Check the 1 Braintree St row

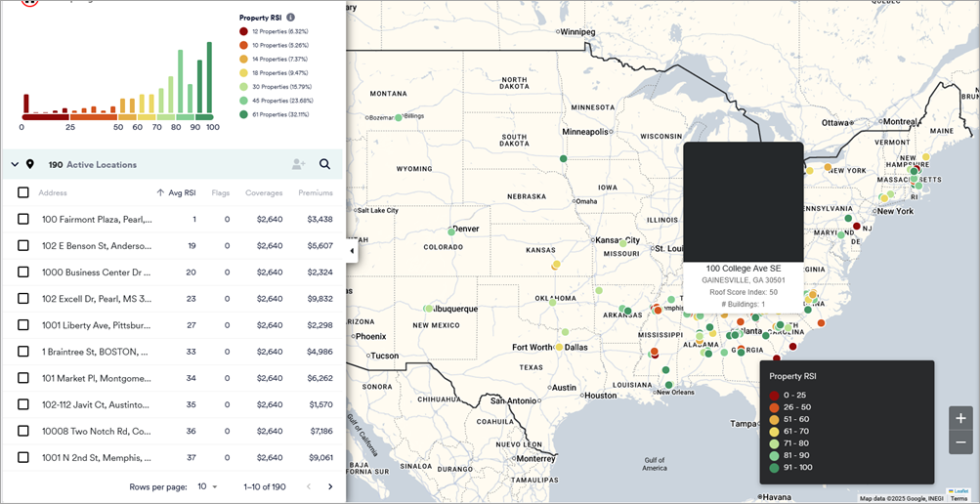click(x=23, y=352)
